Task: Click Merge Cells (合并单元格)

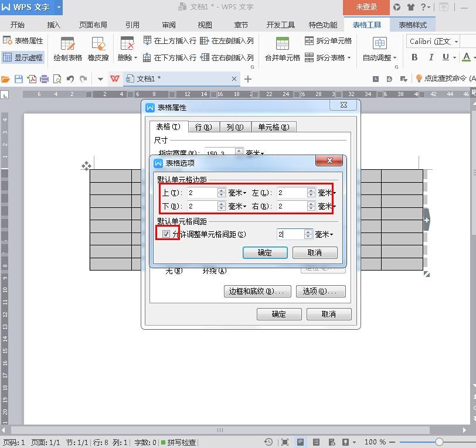Action: coord(283,49)
